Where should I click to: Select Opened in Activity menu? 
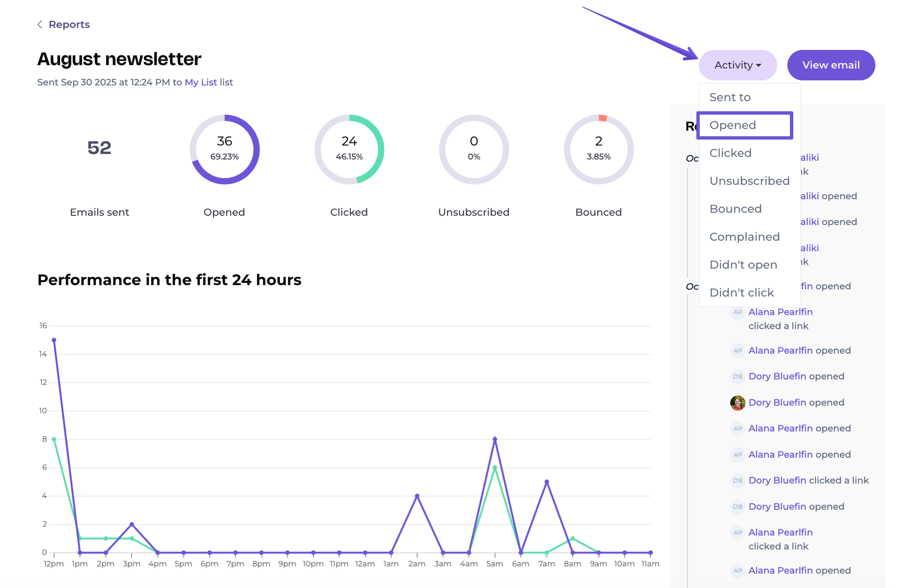(745, 125)
